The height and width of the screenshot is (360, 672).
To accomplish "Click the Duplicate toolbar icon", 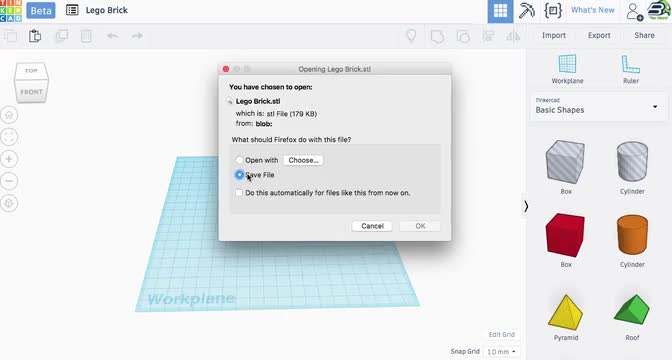I will [x=62, y=36].
